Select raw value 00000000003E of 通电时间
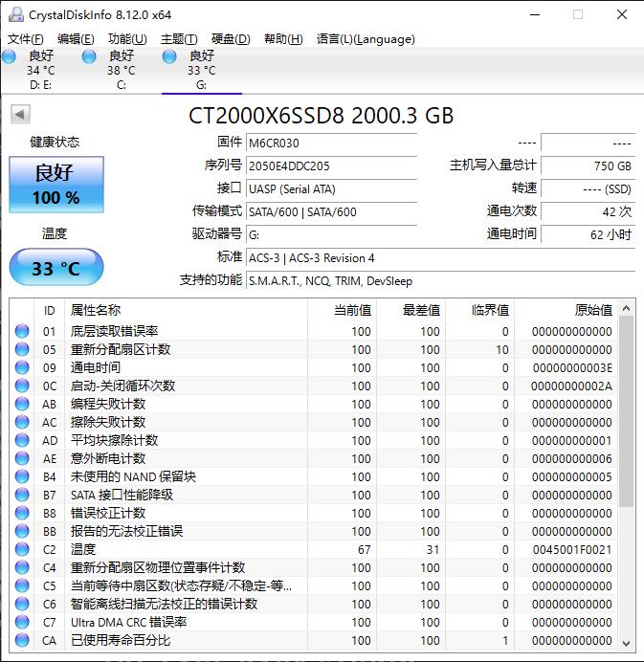644x662 pixels. (572, 367)
